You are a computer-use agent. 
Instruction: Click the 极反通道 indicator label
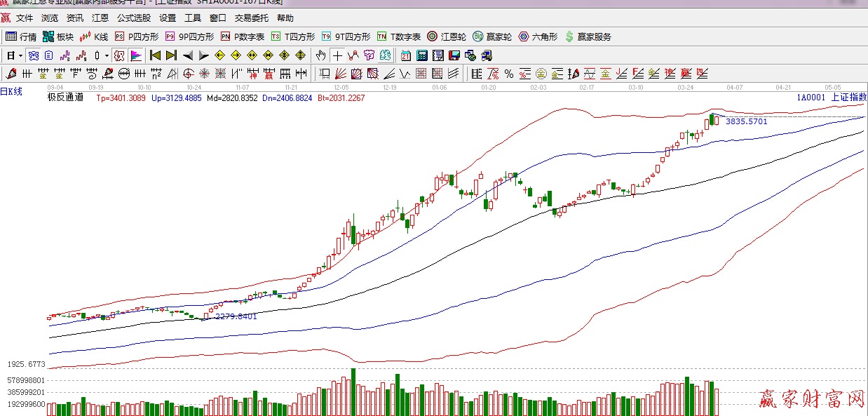65,98
